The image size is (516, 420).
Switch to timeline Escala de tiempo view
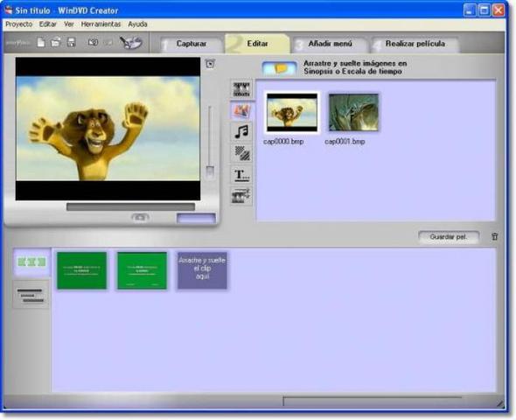(x=31, y=295)
